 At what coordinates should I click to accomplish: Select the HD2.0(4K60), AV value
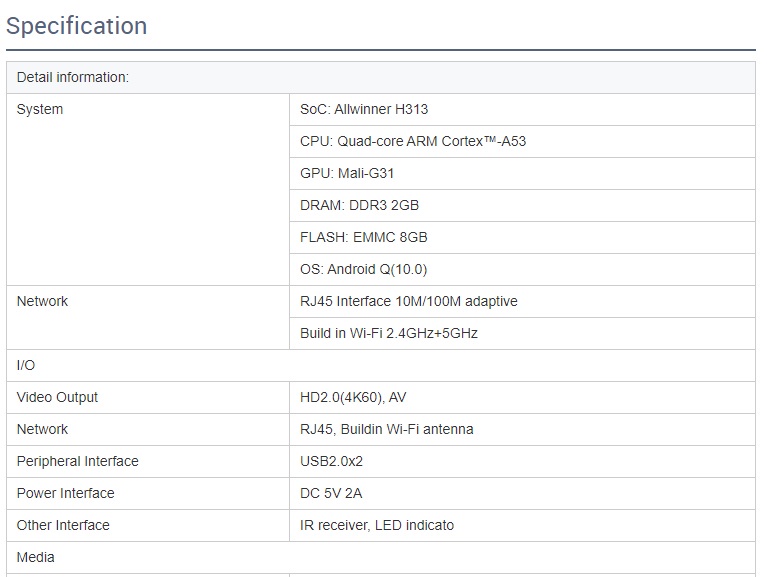click(353, 398)
